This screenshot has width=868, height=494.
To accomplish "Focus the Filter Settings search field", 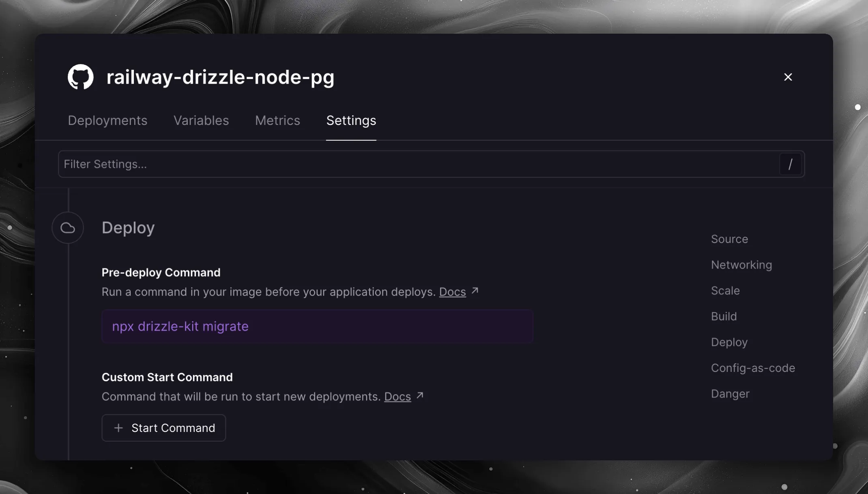I will (x=418, y=164).
